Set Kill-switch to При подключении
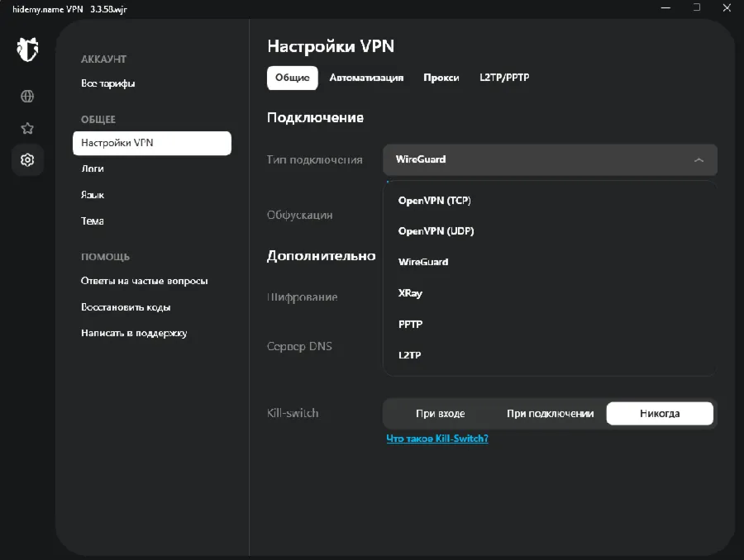The width and height of the screenshot is (744, 560). pos(550,414)
